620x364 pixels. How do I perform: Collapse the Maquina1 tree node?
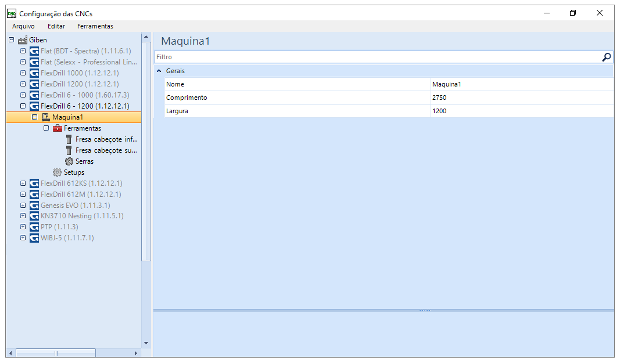click(x=34, y=117)
